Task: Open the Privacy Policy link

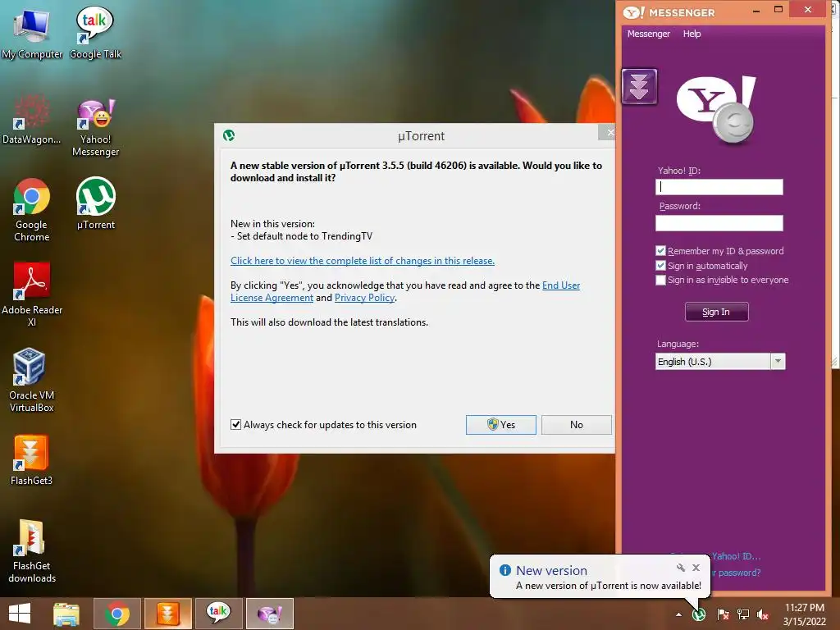Action: pos(364,298)
